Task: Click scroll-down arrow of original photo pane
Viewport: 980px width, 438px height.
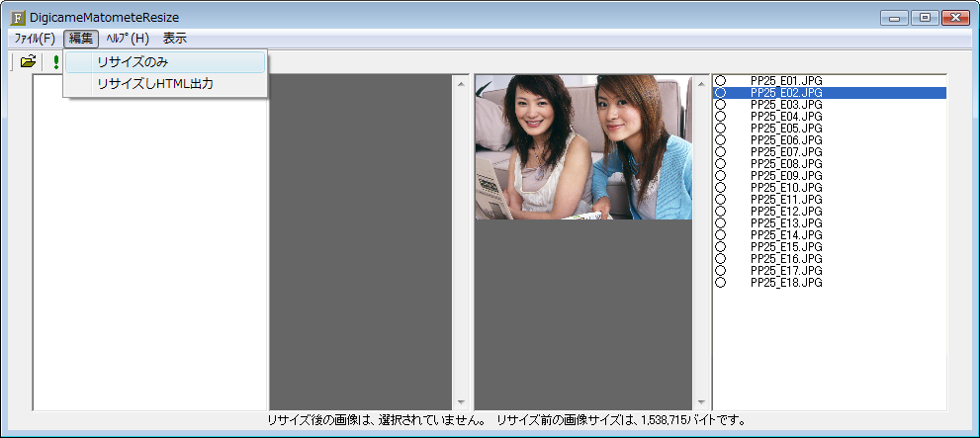Action: click(700, 401)
